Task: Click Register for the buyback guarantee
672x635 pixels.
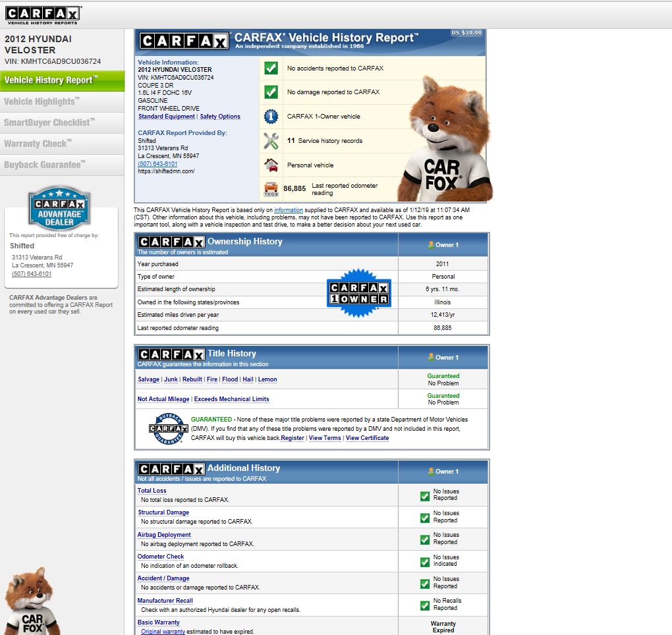Action: click(x=293, y=438)
